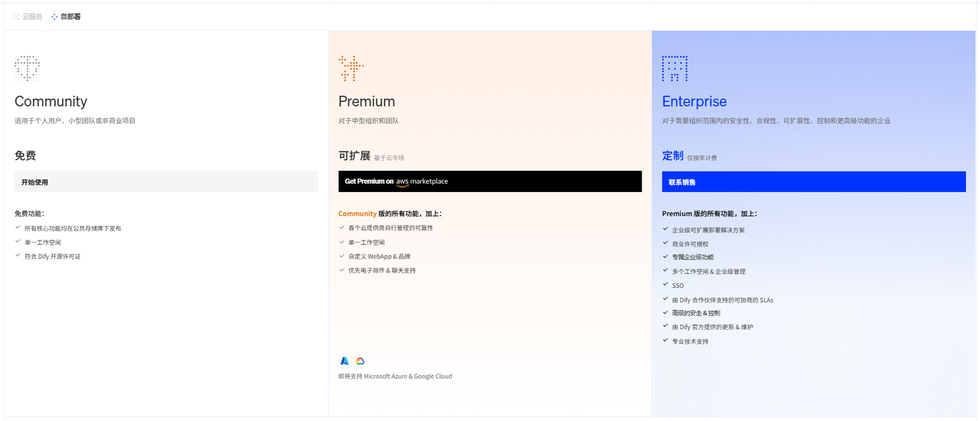Click the checkmark beside 符合 Dify 开源许可证

tap(18, 256)
